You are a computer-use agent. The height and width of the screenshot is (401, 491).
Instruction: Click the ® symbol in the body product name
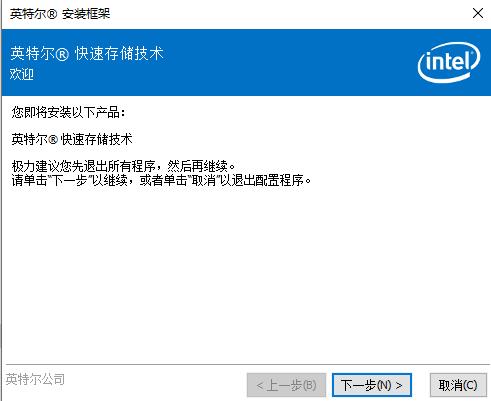(53, 139)
